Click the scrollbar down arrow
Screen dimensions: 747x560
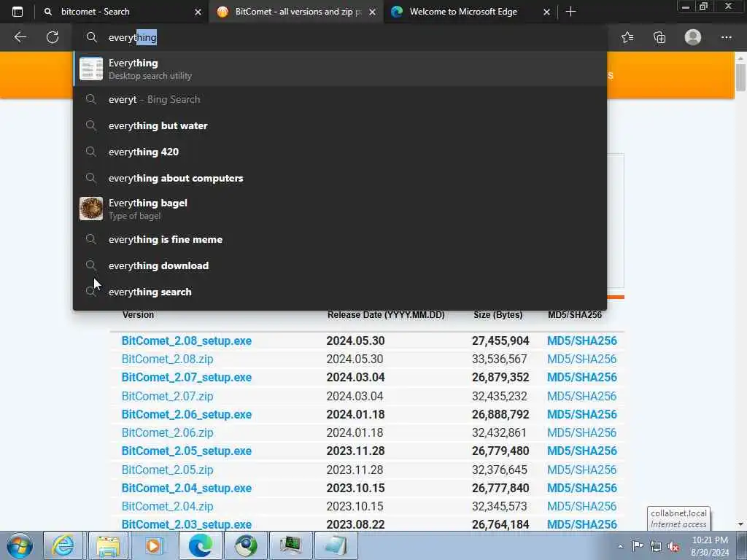pyautogui.click(x=740, y=524)
